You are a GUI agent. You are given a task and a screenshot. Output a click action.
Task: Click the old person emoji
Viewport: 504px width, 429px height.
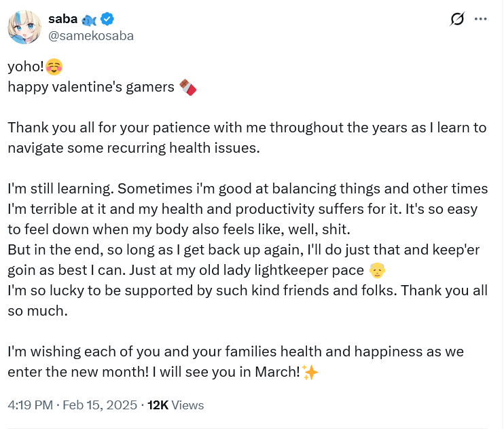(377, 270)
